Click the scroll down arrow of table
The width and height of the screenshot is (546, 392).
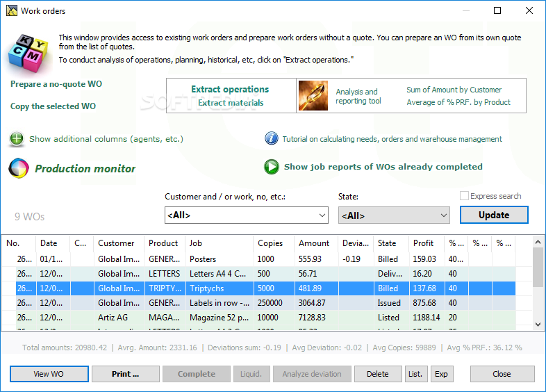[x=538, y=325]
